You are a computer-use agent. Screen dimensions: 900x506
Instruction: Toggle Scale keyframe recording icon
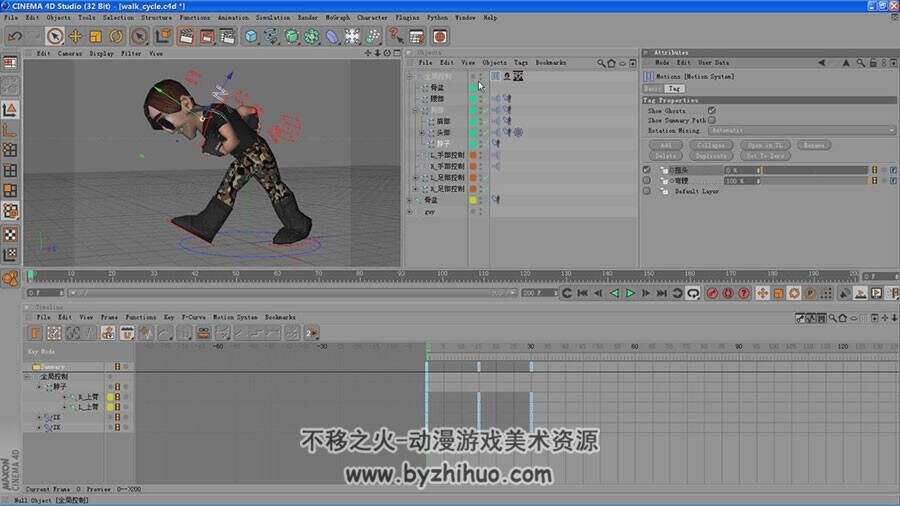pyautogui.click(x=778, y=293)
